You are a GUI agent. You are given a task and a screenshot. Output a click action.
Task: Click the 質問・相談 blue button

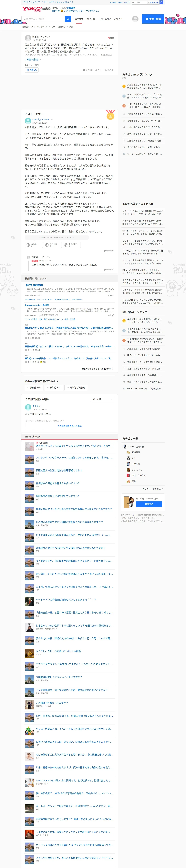coord(153,19)
